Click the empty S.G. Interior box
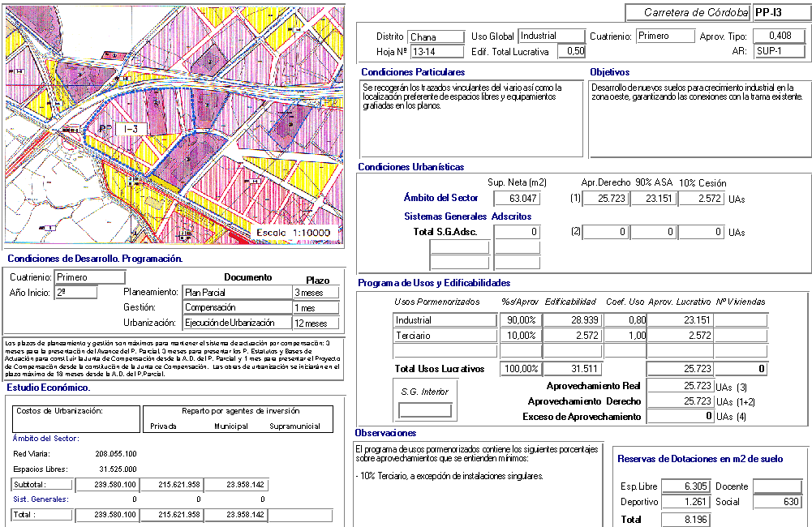Image resolution: width=812 pixels, height=527 pixels. [x=419, y=410]
